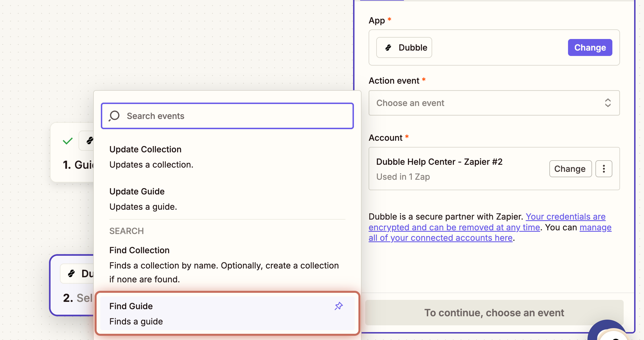Select the step 2 Dubble card
The width and height of the screenshot is (644, 340).
[72, 285]
